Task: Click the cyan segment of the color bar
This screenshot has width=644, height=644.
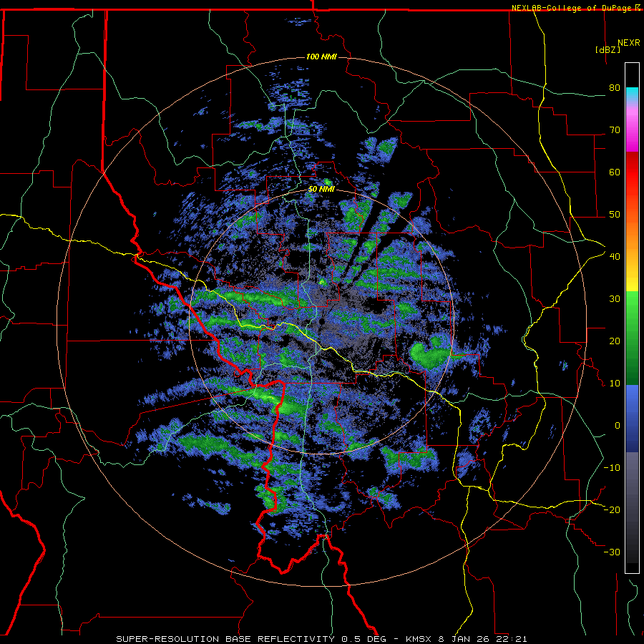Action: pyautogui.click(x=632, y=95)
